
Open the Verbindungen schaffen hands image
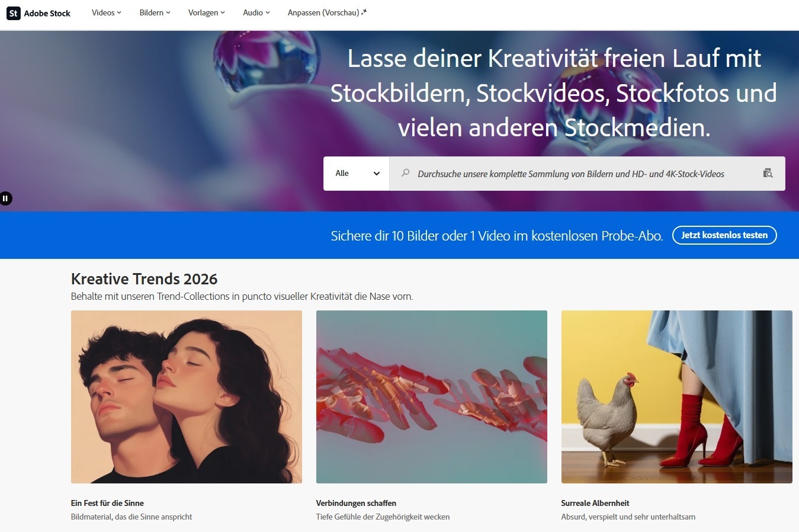[x=431, y=396]
